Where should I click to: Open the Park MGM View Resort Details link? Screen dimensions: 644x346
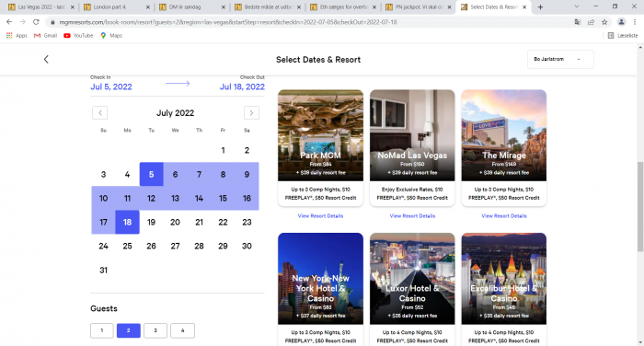[x=320, y=215]
